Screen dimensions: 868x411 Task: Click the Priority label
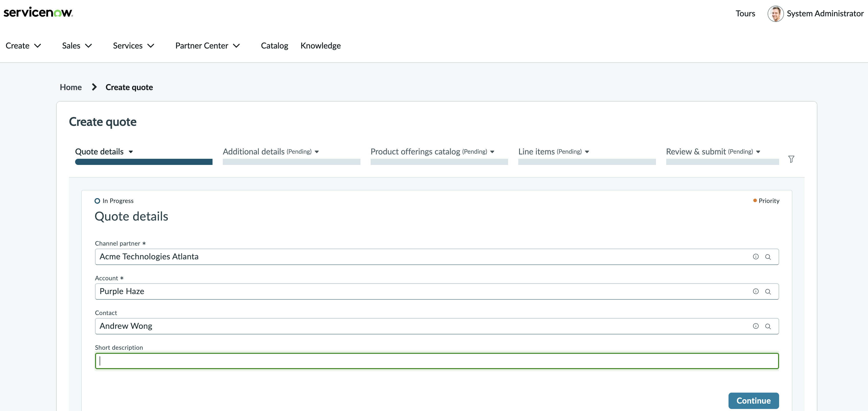[769, 201]
